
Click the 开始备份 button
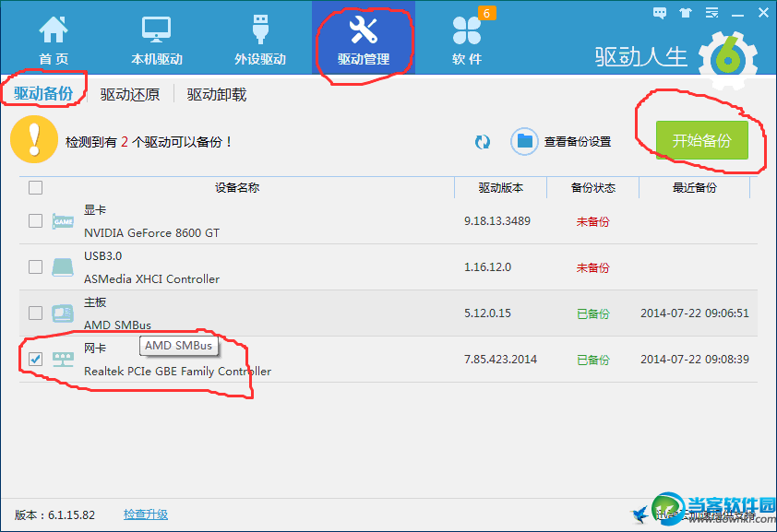[701, 140]
